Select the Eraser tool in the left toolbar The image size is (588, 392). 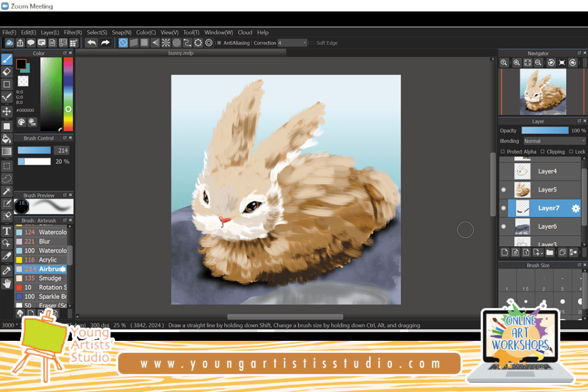[x=7, y=72]
